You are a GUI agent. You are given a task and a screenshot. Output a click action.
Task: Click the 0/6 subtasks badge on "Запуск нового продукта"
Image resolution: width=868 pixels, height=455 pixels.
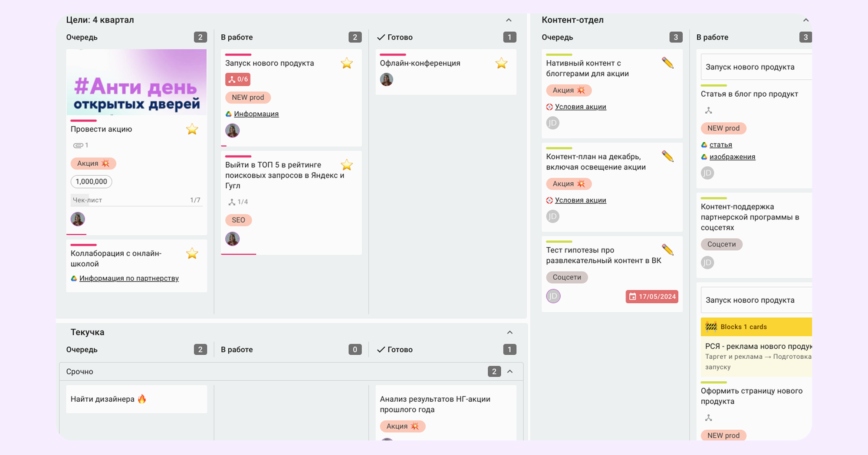click(x=238, y=79)
